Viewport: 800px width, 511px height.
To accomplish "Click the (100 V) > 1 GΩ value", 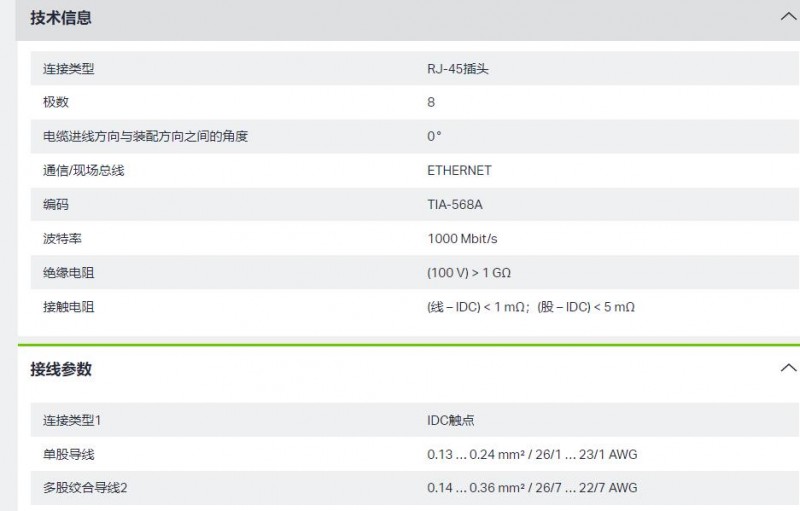I will 469,273.
